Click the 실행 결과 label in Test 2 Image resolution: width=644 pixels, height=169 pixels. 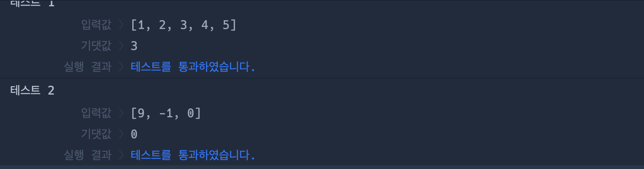point(87,155)
